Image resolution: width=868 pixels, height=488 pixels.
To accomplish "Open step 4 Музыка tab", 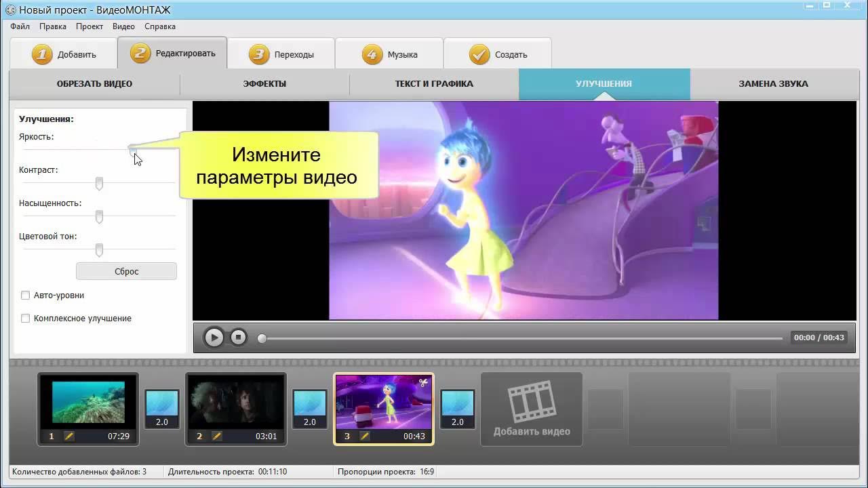I will coord(389,54).
